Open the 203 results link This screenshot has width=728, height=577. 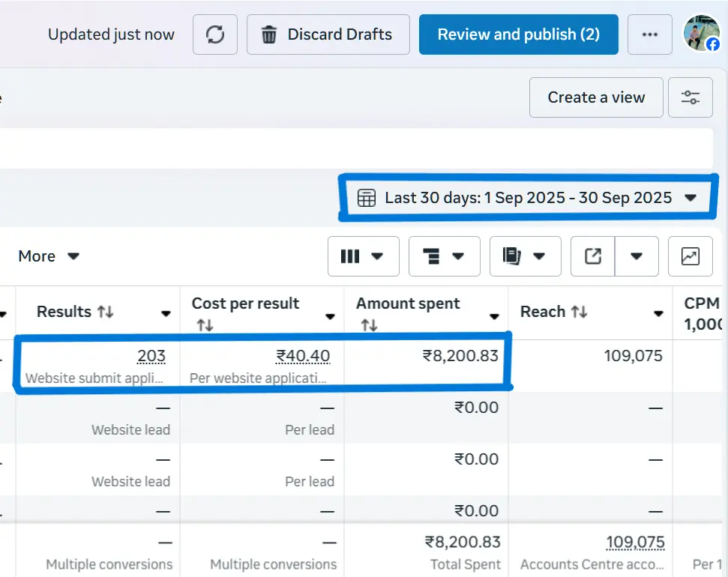pos(152,356)
